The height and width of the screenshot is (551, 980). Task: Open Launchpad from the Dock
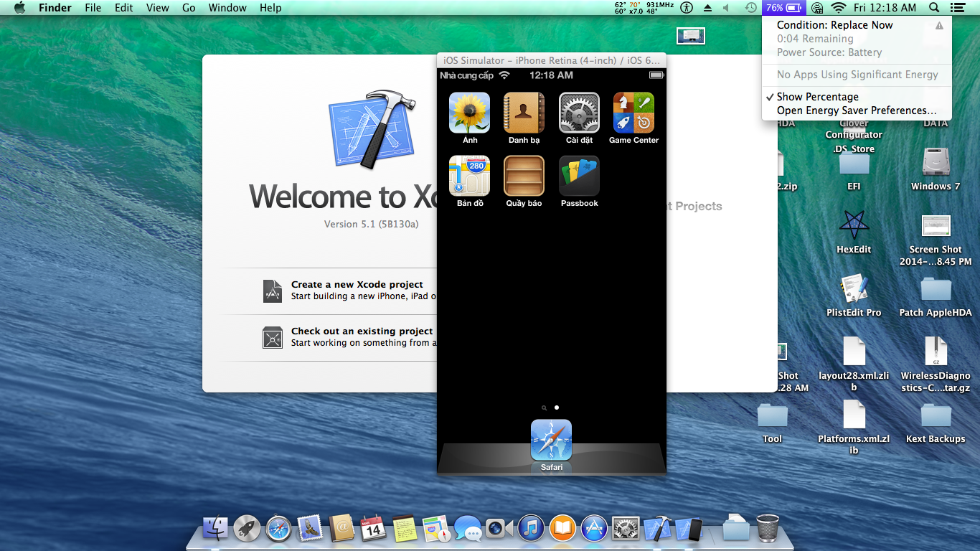coord(247,529)
